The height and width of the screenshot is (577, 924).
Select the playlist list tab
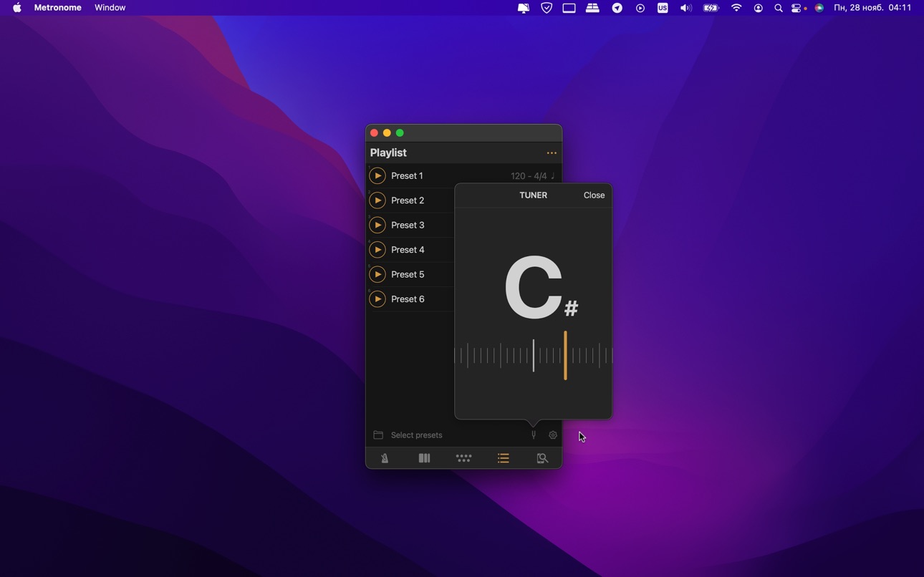point(504,458)
